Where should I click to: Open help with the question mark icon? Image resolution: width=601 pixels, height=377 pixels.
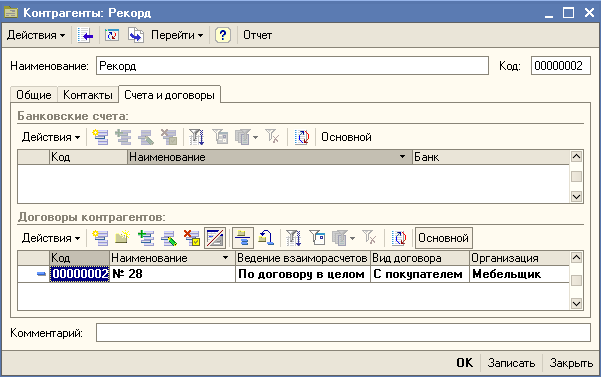point(223,35)
